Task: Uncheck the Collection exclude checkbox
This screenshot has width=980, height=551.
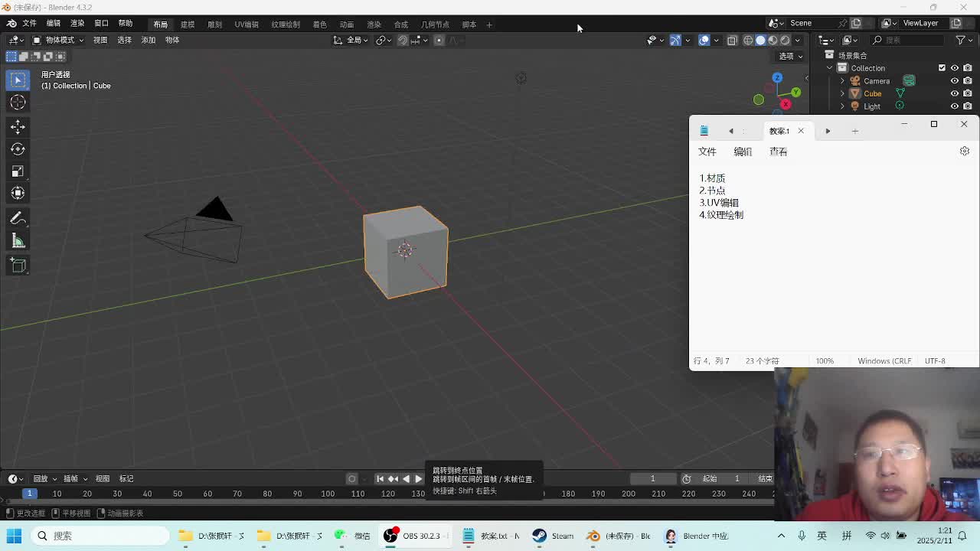Action: pyautogui.click(x=942, y=68)
